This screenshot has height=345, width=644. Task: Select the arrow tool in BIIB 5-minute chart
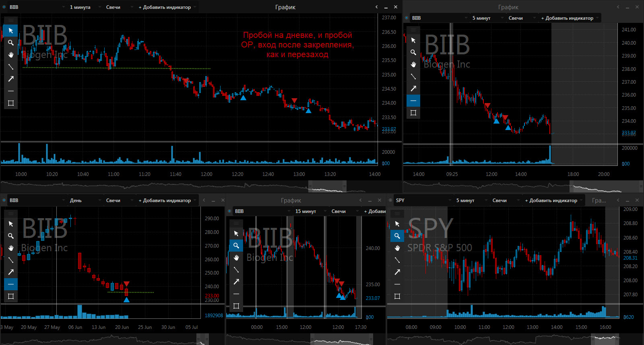point(413,89)
